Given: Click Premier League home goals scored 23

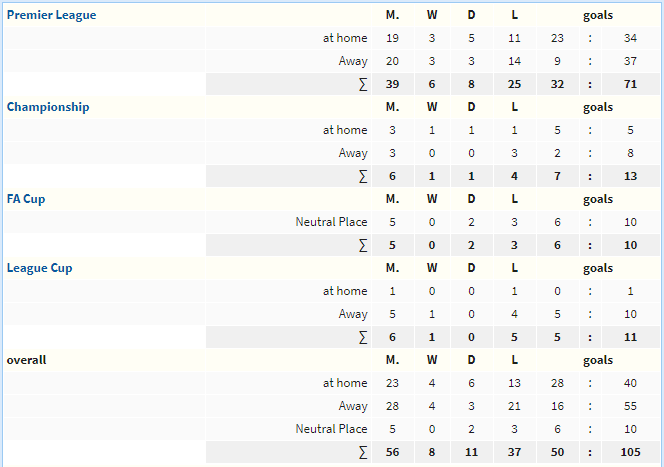Looking at the screenshot, I should (557, 38).
